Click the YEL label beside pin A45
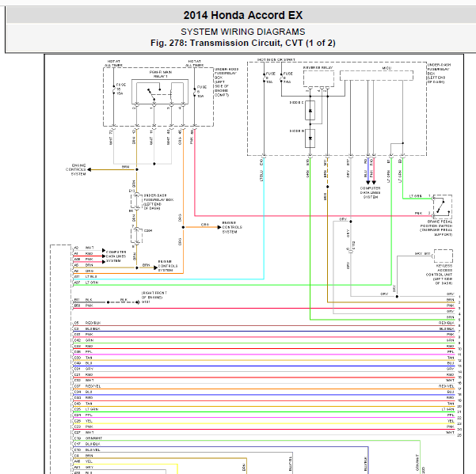Image resolution: width=476 pixels, height=474 pixels. tap(89, 461)
